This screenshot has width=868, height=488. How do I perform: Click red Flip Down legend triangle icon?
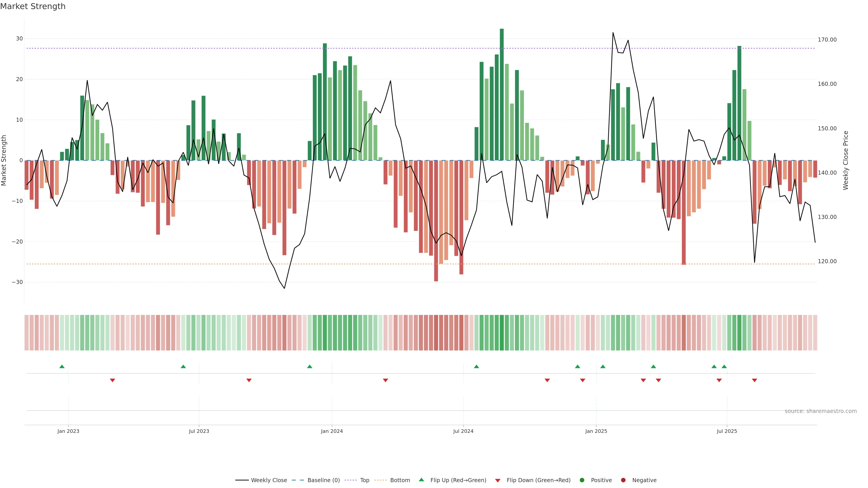(498, 480)
